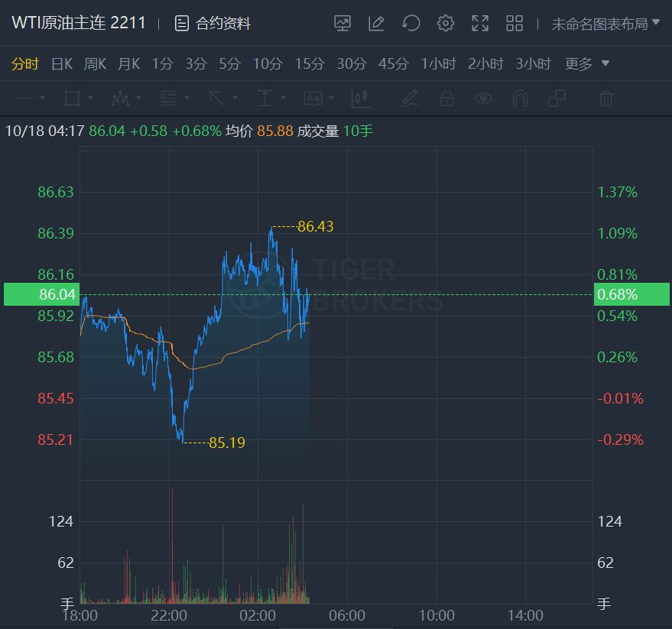Switch to 周K weekly chart tab
The image size is (672, 629).
pyautogui.click(x=95, y=64)
